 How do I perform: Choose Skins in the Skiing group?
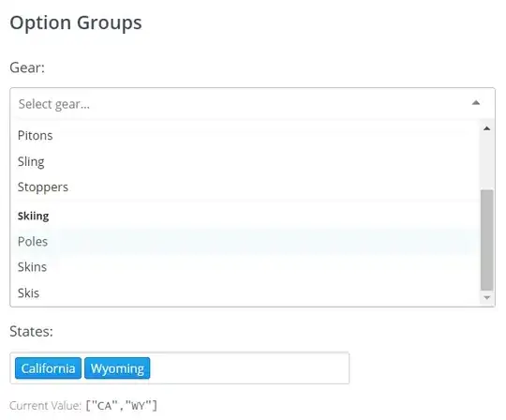[x=246, y=267]
